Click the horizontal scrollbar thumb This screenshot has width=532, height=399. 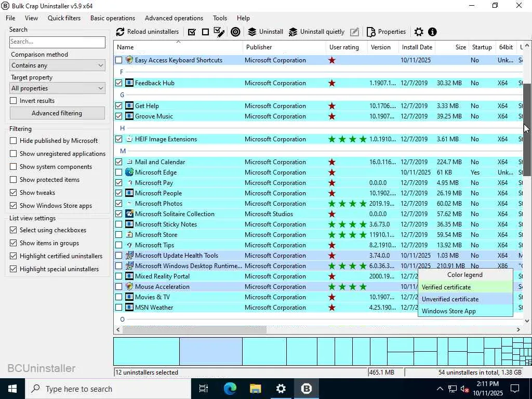[194, 329]
